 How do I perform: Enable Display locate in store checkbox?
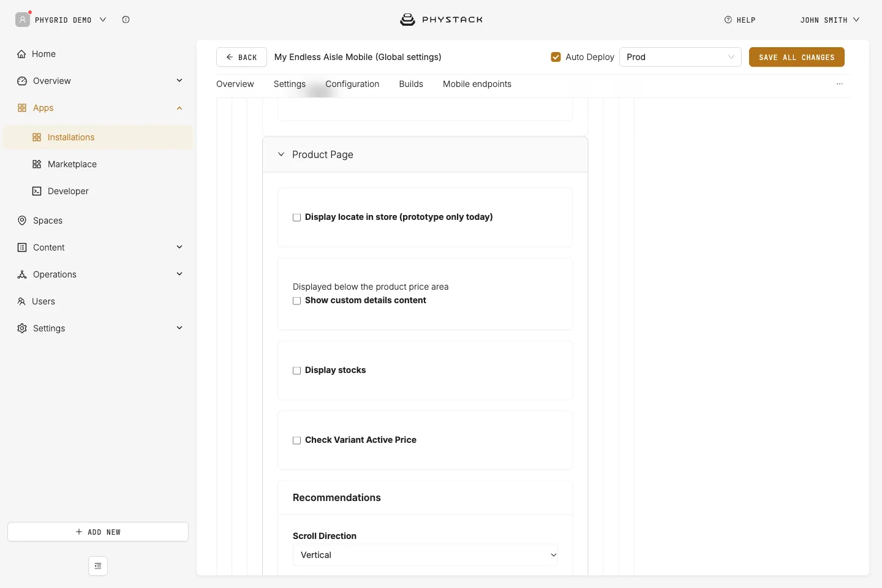(x=297, y=217)
